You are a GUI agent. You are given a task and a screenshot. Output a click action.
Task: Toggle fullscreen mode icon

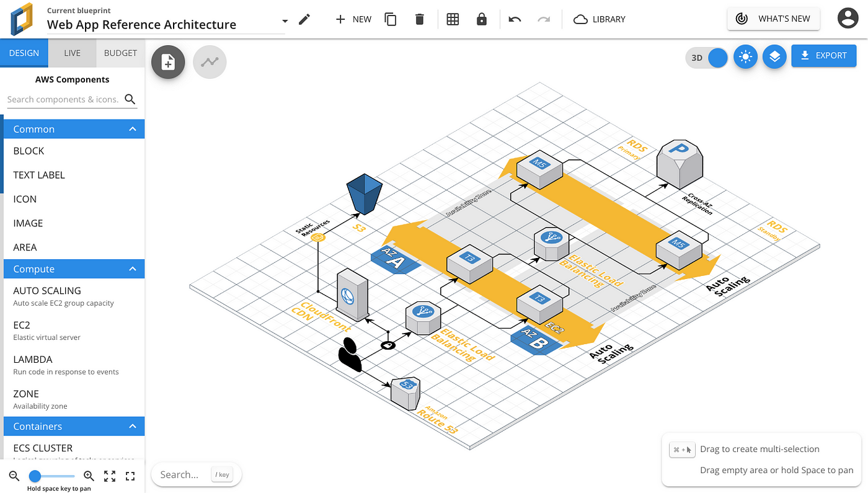coord(130,476)
